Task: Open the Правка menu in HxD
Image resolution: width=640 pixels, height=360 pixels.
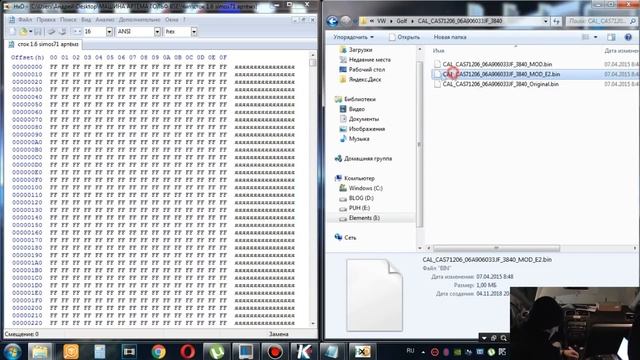Action: 46,20
